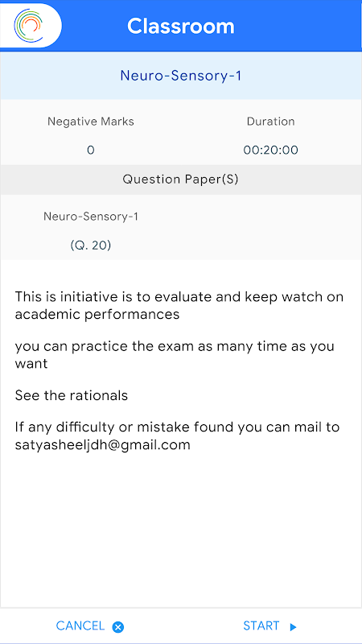The width and height of the screenshot is (362, 644).
Task: Click the start play arrow icon
Action: coord(293,627)
